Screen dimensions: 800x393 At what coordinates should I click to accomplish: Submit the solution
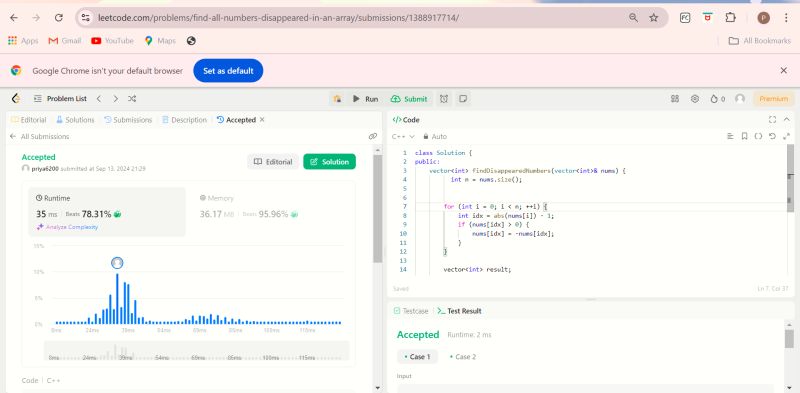[x=409, y=99]
